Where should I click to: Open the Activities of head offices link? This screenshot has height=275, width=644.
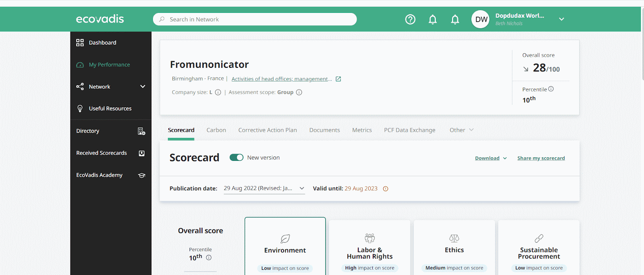(282, 79)
